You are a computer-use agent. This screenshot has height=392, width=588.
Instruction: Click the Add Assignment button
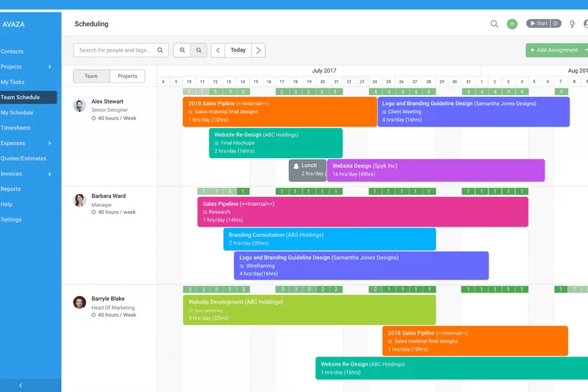(x=553, y=50)
